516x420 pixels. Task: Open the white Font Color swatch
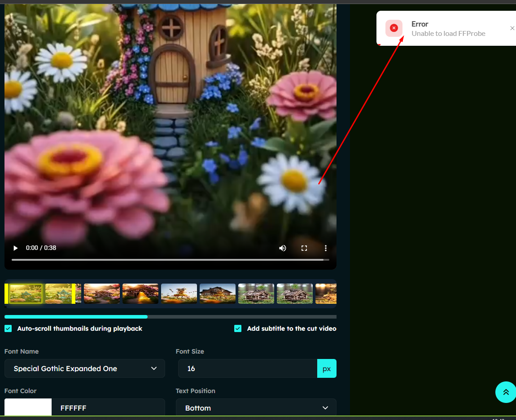[28, 407]
